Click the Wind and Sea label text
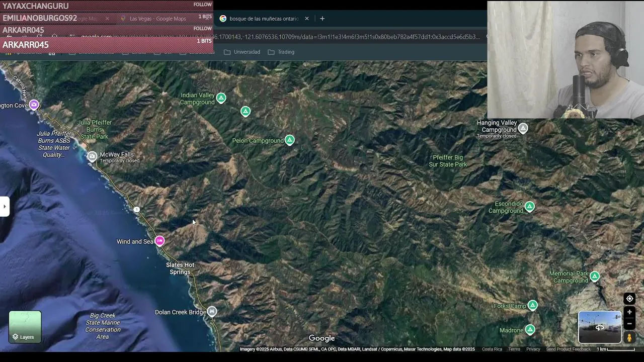644x362 pixels. pyautogui.click(x=135, y=242)
